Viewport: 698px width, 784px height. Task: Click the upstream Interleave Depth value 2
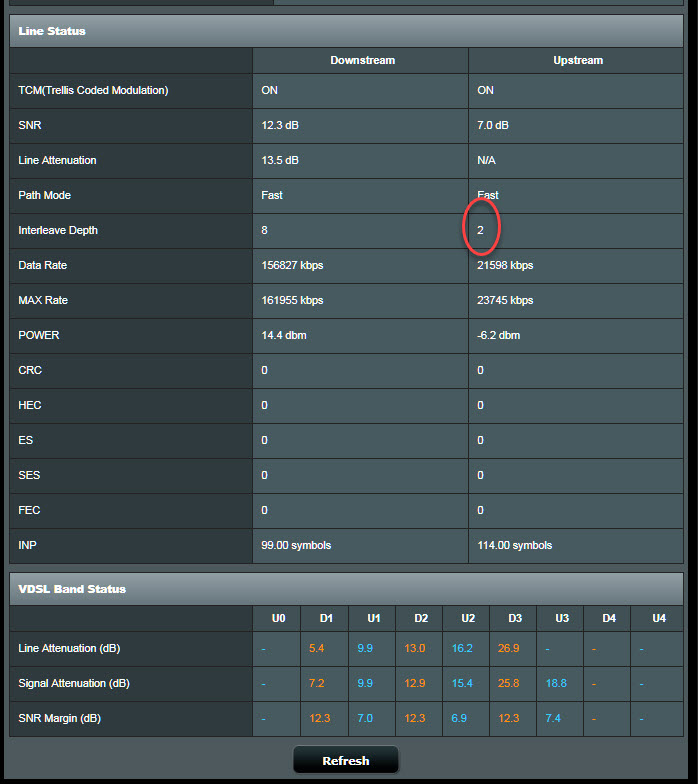[x=480, y=230]
